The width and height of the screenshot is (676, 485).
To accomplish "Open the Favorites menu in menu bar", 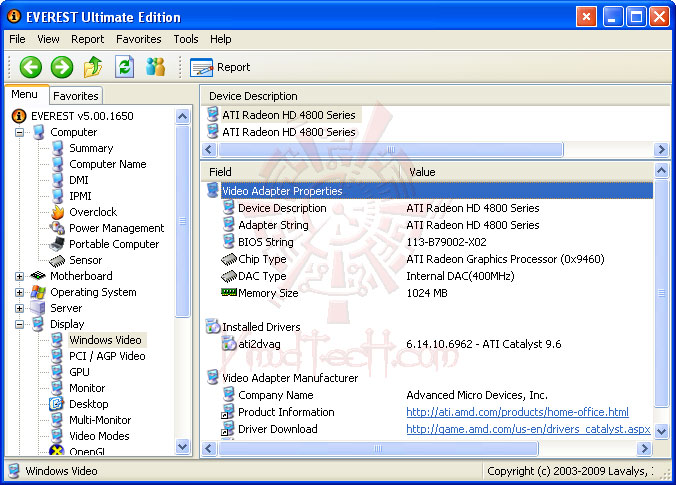I will pyautogui.click(x=139, y=39).
